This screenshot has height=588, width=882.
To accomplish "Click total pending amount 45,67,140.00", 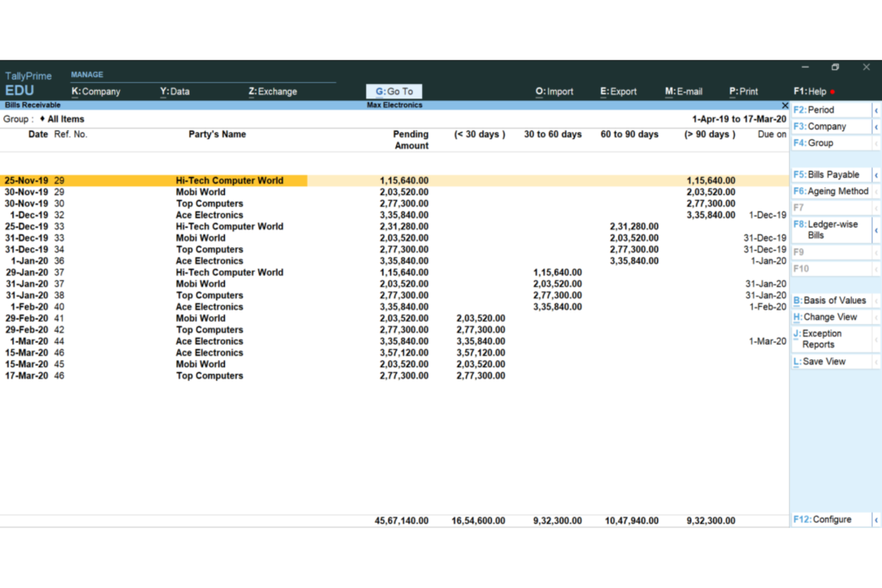I will pyautogui.click(x=402, y=521).
